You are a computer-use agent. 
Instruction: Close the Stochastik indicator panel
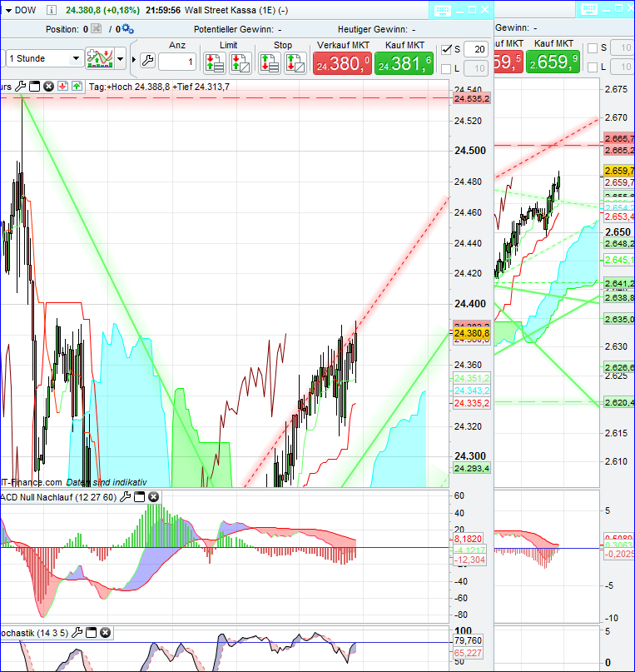pyautogui.click(x=106, y=633)
